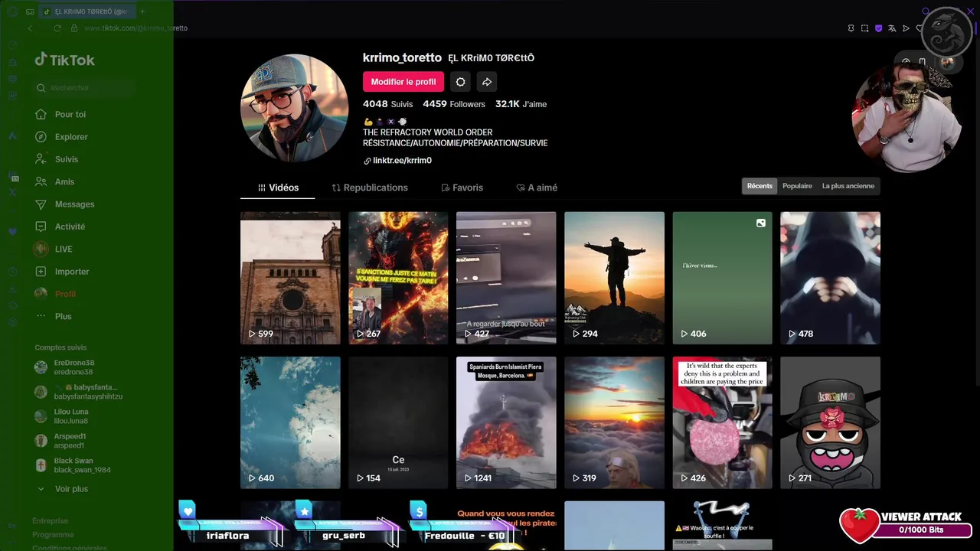This screenshot has height=551, width=980.
Task: Click the Rechercher search field
Action: [x=84, y=88]
